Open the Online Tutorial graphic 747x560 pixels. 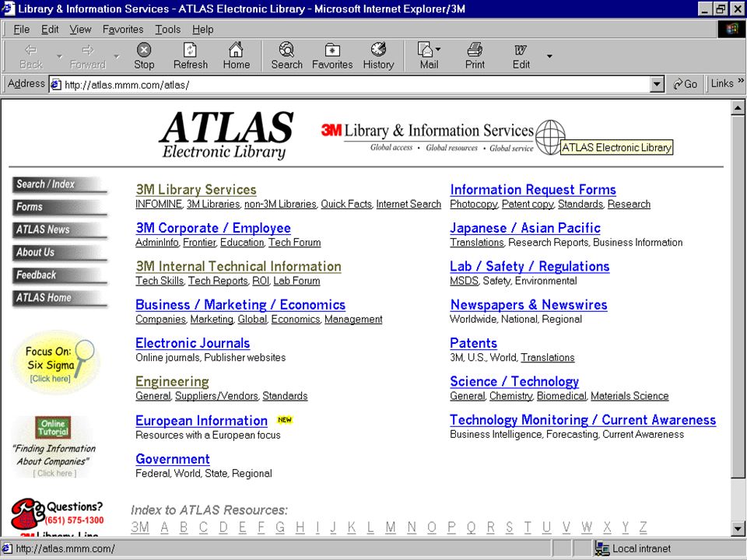coord(53,428)
